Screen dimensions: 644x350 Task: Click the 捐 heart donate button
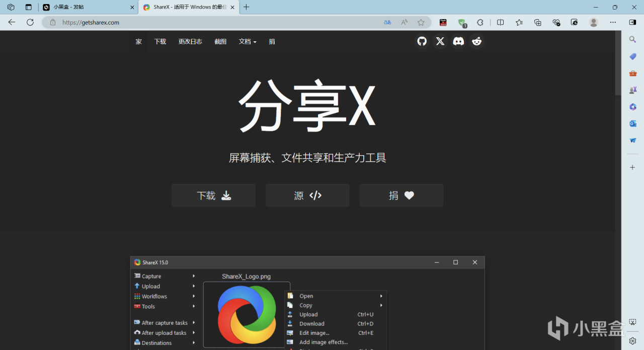point(401,195)
